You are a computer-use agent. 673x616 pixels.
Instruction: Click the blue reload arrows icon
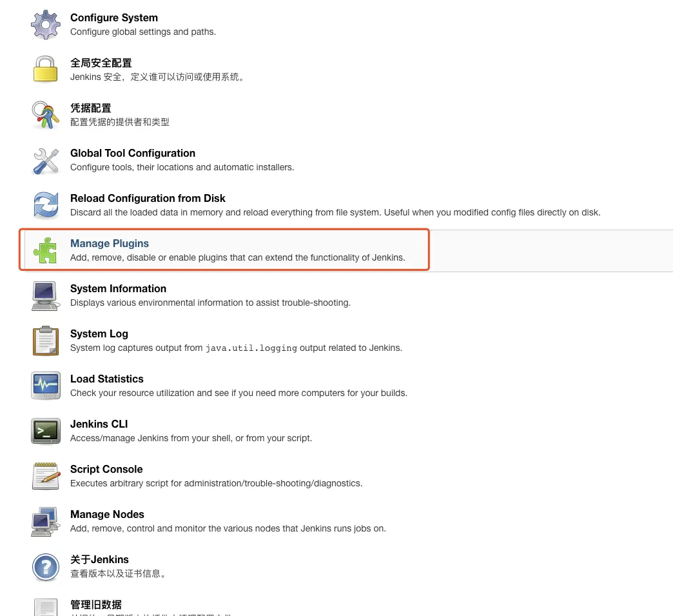click(46, 205)
